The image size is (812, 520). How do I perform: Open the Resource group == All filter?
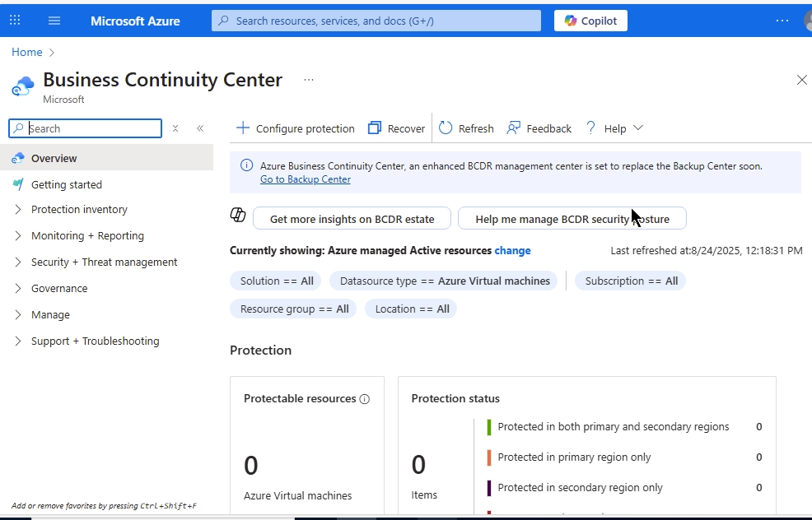[294, 309]
